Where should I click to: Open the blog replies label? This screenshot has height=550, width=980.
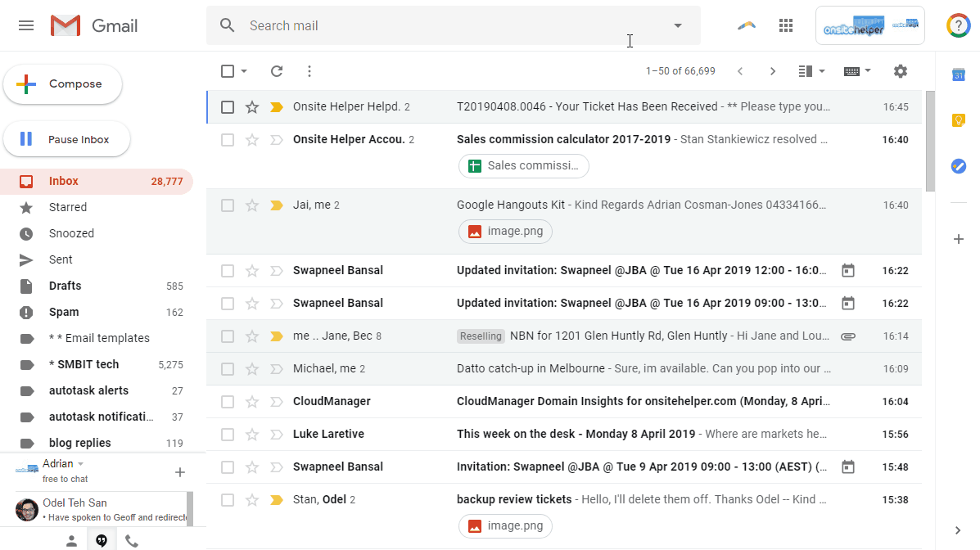97,443
